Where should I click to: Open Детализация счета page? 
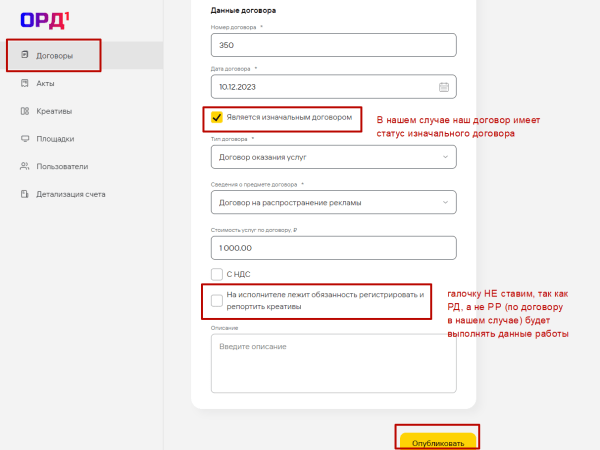(70, 194)
